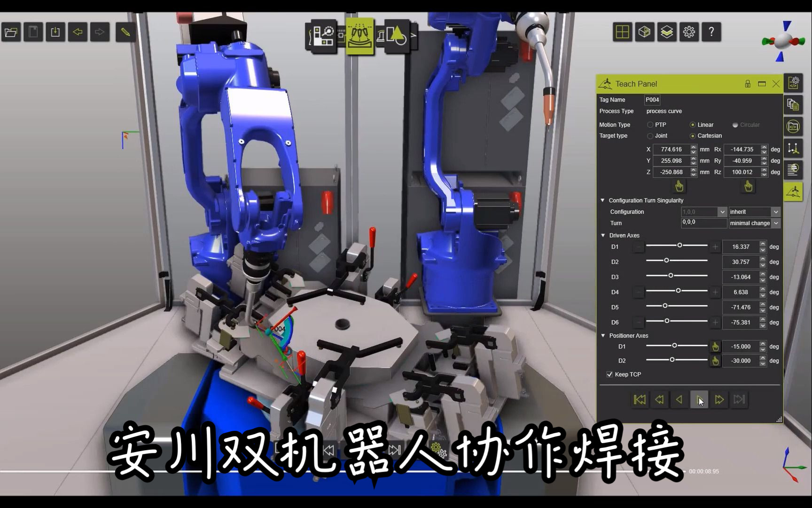The image size is (812, 508).
Task: Jump to first point in Teach Panel
Action: (x=640, y=400)
